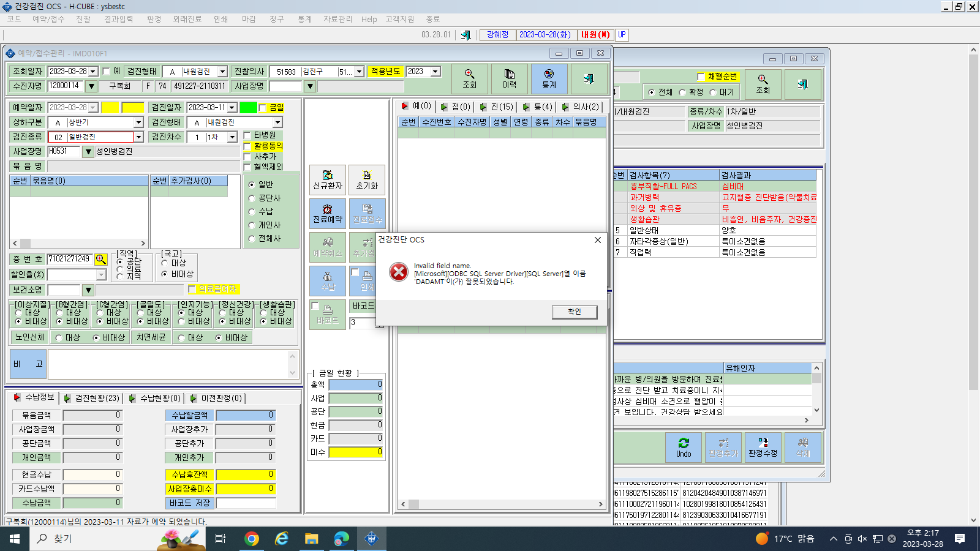Open the 결과입력 menu
The height and width of the screenshot is (551, 980).
point(118,19)
